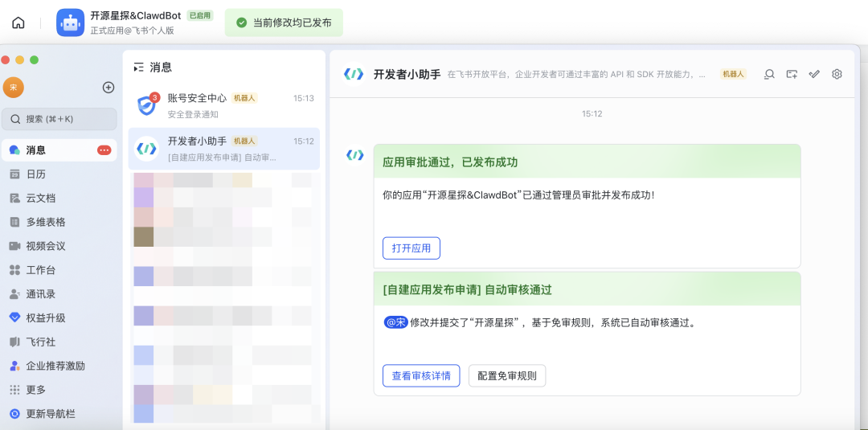Image resolution: width=868 pixels, height=430 pixels.
Task: Open 通讯录 contacts in the sidebar
Action: pyautogui.click(x=59, y=294)
